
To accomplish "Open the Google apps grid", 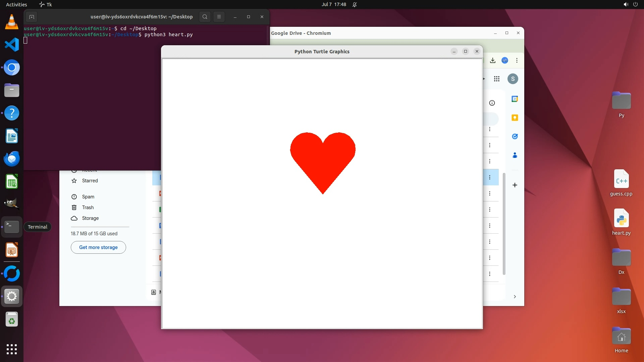I will (497, 79).
